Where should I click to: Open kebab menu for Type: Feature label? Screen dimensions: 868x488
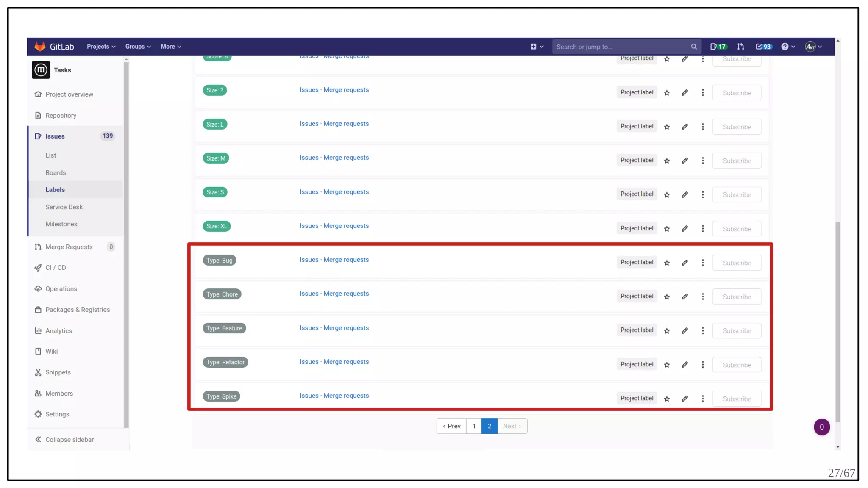703,330
